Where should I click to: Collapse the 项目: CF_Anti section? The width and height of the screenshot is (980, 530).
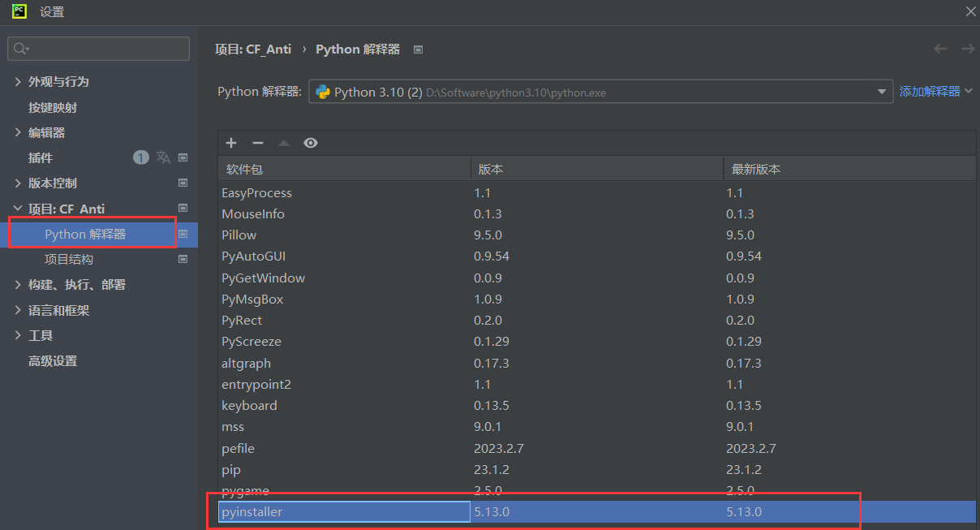[x=18, y=209]
